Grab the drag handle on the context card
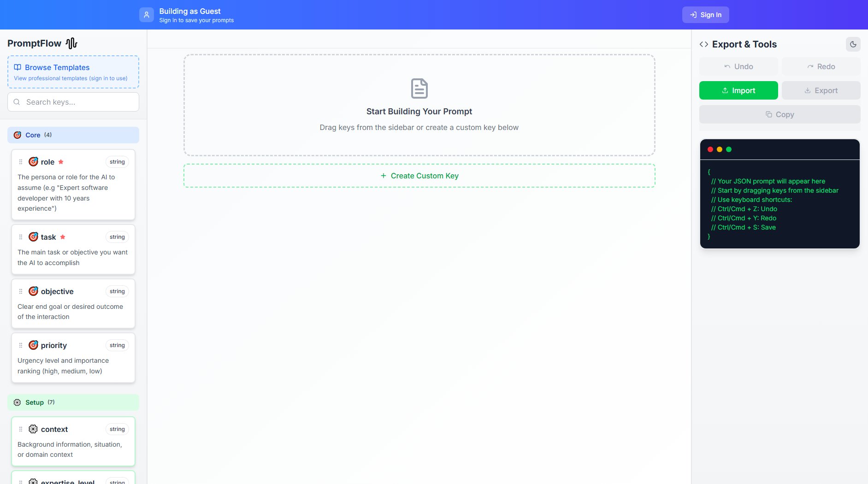The width and height of the screenshot is (868, 484). tap(21, 429)
